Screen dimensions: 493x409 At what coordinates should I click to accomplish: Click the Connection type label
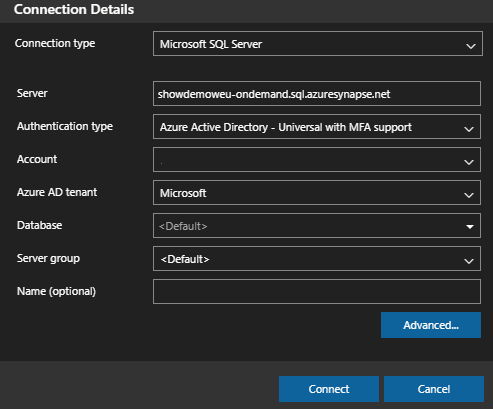pos(55,43)
